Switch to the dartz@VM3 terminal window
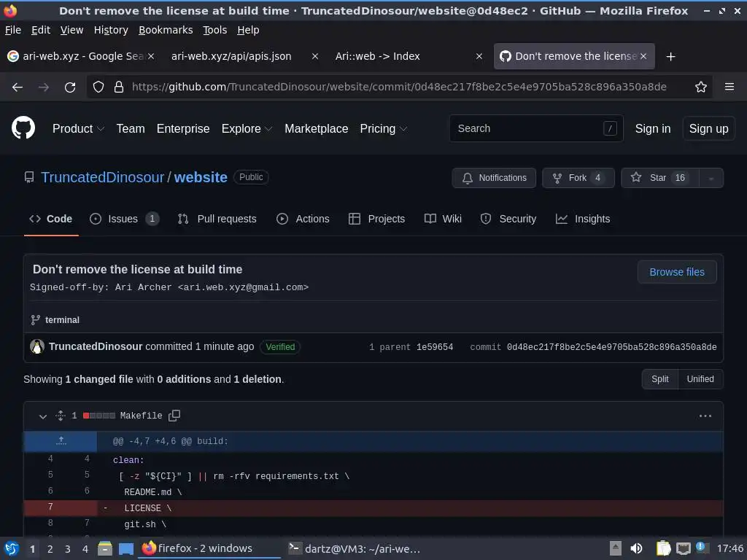Image resolution: width=747 pixels, height=560 pixels. [355, 548]
